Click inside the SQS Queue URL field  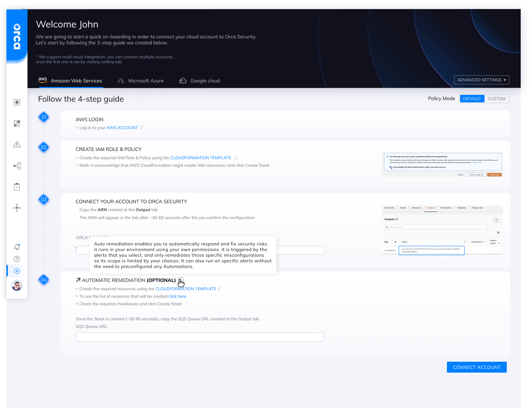tap(200, 336)
